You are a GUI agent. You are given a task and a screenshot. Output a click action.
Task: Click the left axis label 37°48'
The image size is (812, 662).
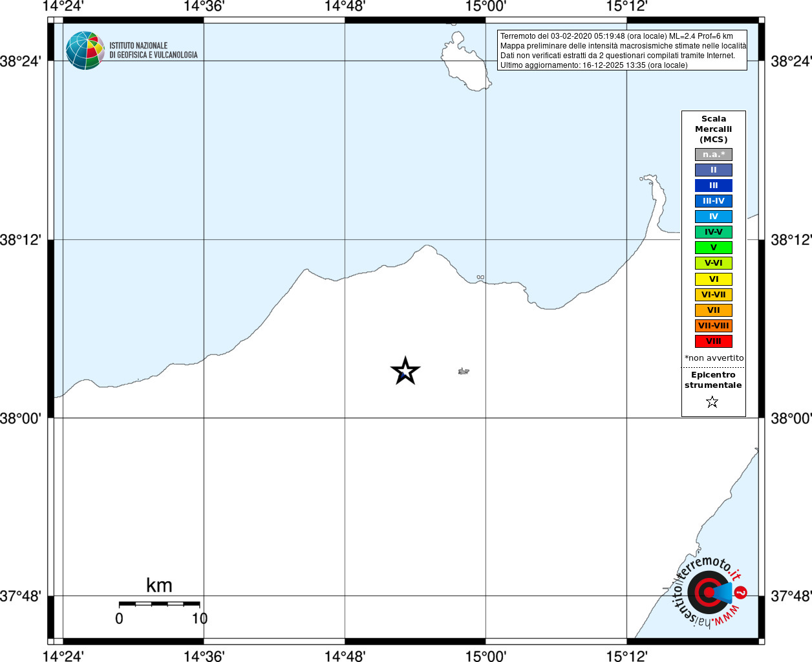pyautogui.click(x=21, y=596)
